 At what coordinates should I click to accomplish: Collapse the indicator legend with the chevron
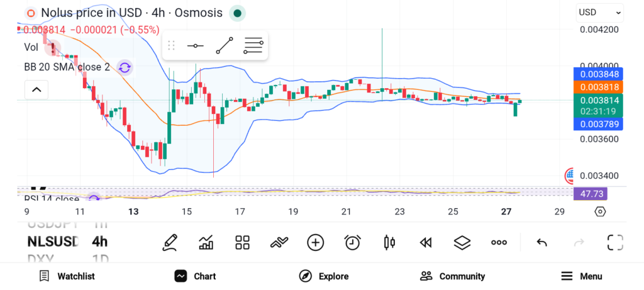click(36, 91)
